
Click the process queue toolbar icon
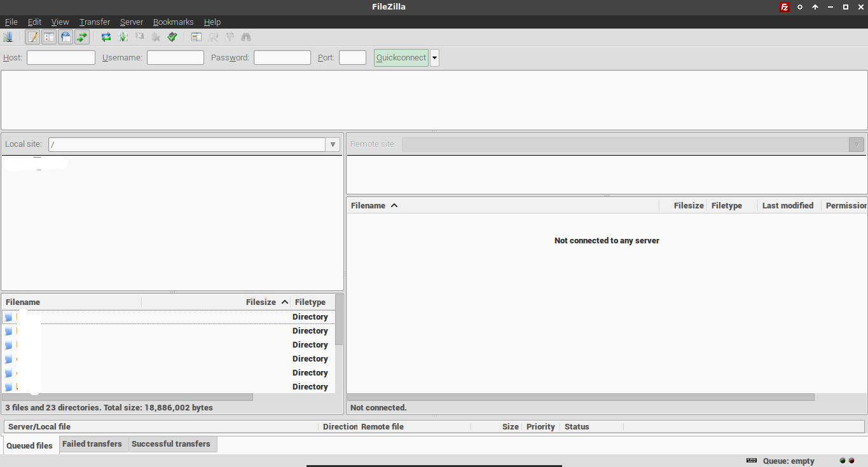pos(123,37)
